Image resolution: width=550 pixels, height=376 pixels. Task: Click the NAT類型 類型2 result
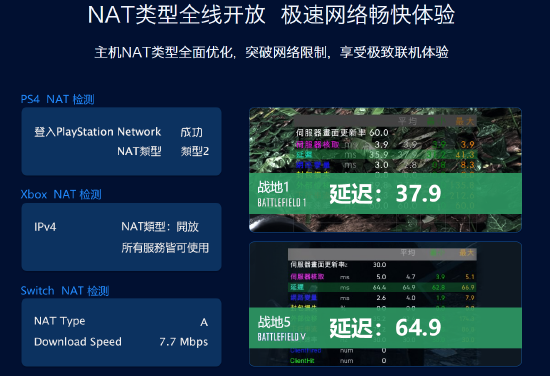tap(163, 151)
